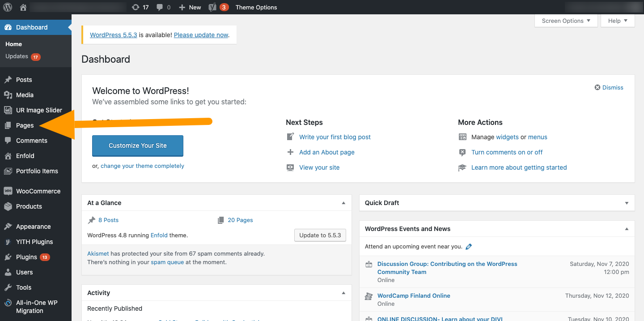Screen dimensions: 644x321
Task: Click the Customize Your Site button
Action: 138,146
